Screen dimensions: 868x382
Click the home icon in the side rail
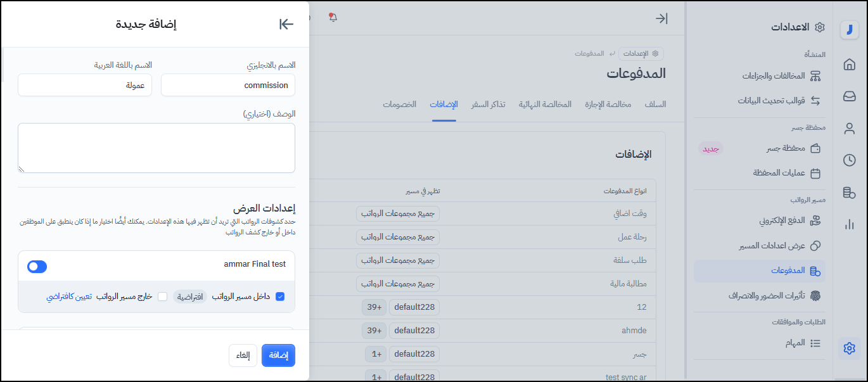(x=850, y=65)
